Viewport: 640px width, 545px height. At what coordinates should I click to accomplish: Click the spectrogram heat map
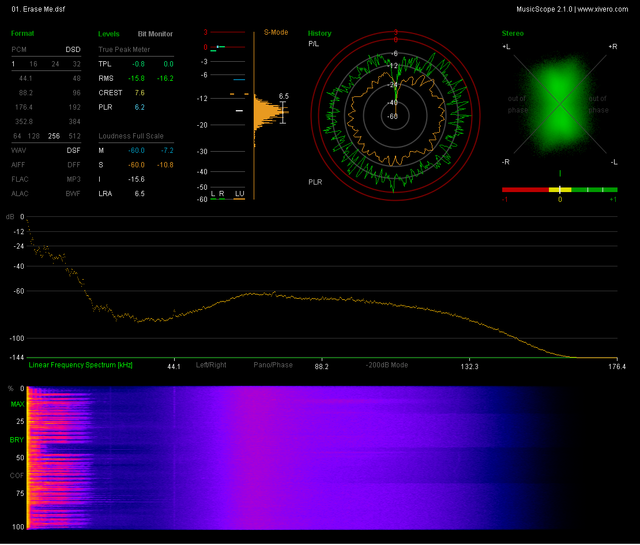coord(322,458)
